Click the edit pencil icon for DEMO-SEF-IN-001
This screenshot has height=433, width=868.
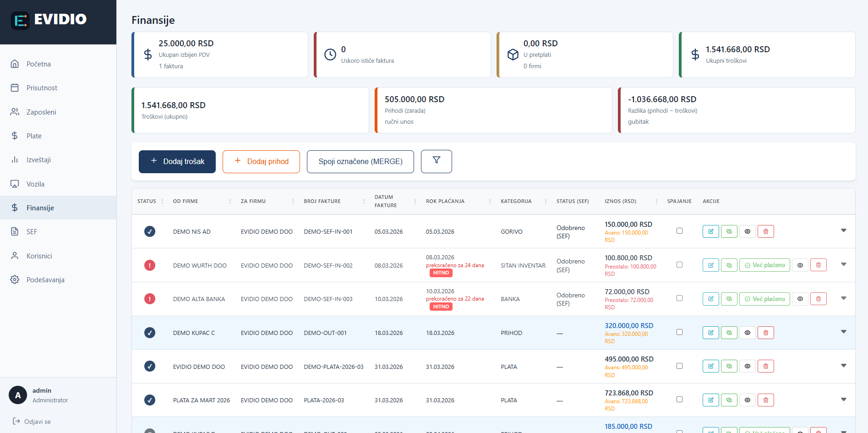tap(710, 231)
